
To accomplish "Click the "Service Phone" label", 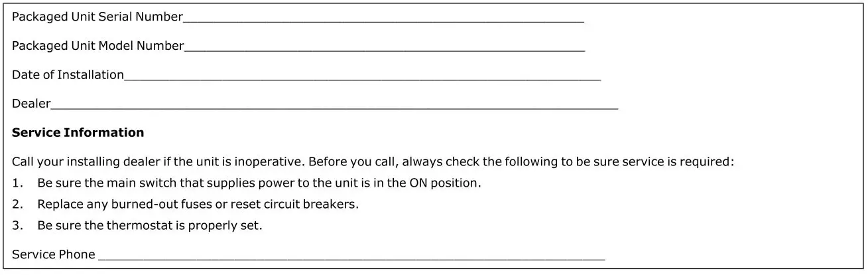I will (x=54, y=254).
